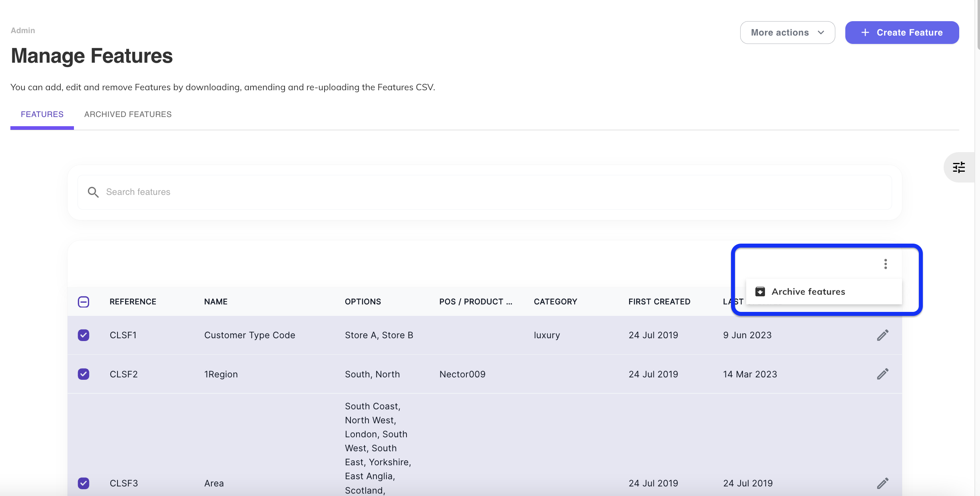Screen dimensions: 980x496
Task: Click the Admin breadcrumb link
Action: 23,30
